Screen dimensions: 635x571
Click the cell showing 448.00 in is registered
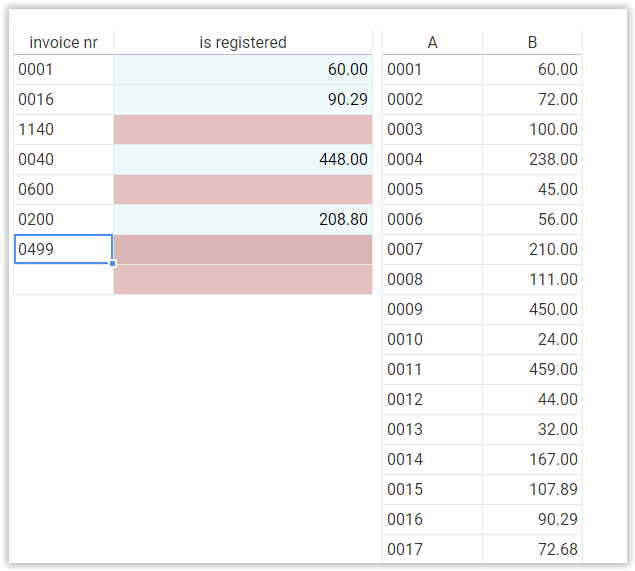point(243,159)
